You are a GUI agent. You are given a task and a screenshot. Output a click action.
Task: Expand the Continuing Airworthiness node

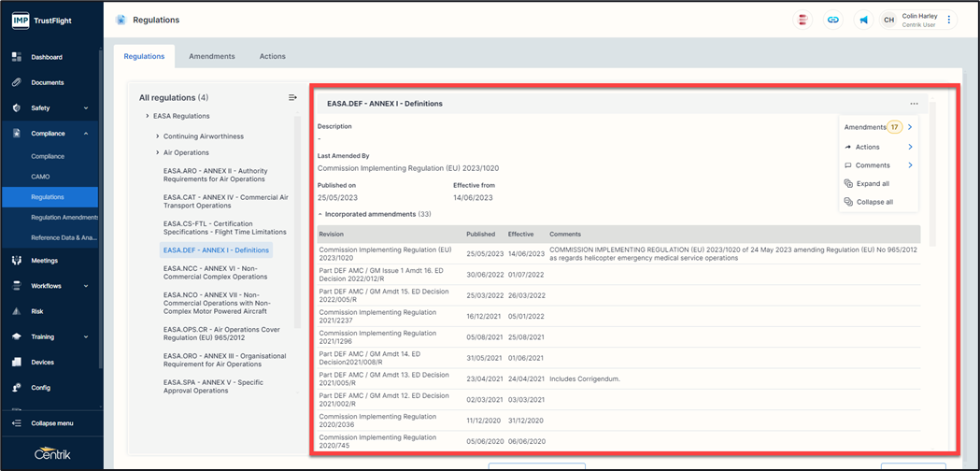pyautogui.click(x=157, y=136)
